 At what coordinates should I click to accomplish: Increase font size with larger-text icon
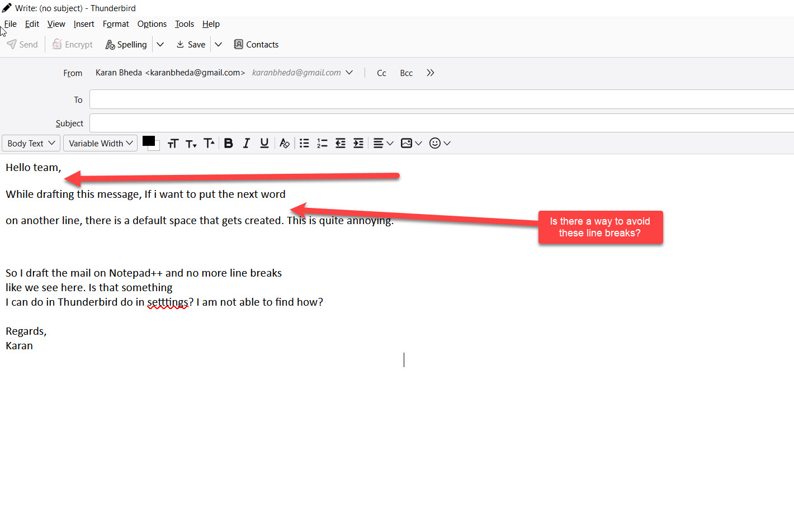tap(209, 144)
